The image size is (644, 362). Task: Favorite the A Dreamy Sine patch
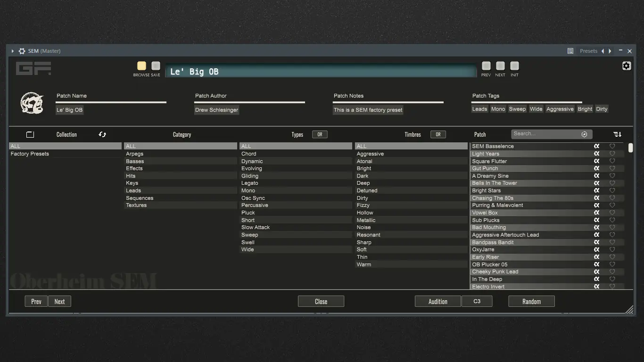click(x=612, y=176)
